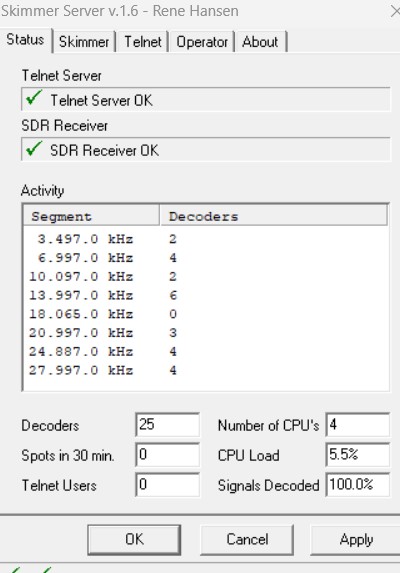Close the Skimmer Server window
Image resolution: width=400 pixels, height=573 pixels.
[395, 12]
